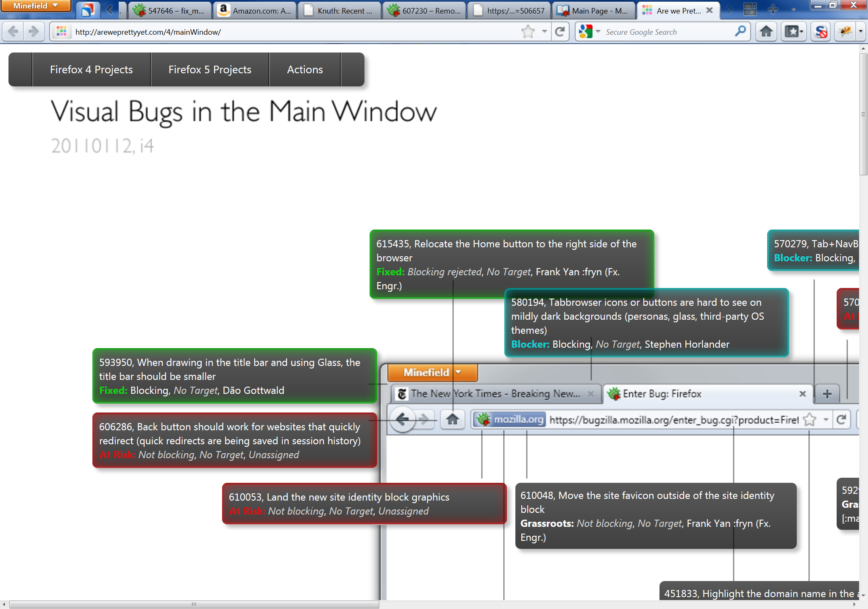Image resolution: width=868 pixels, height=609 pixels.
Task: Click bug 610053 'Land the new site identity' card
Action: click(x=364, y=504)
